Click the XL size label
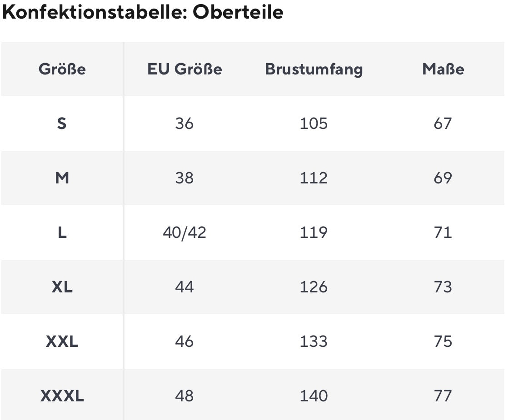The width and height of the screenshot is (508, 420). (62, 287)
